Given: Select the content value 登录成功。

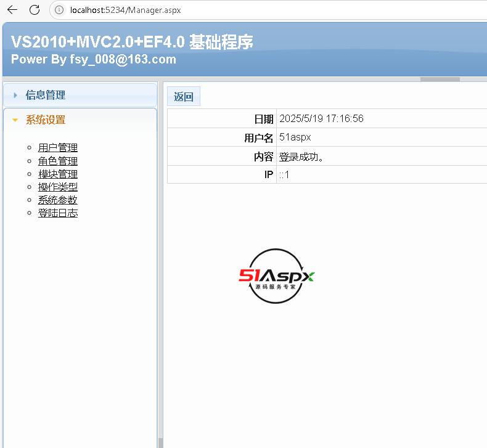Looking at the screenshot, I should tap(301, 157).
